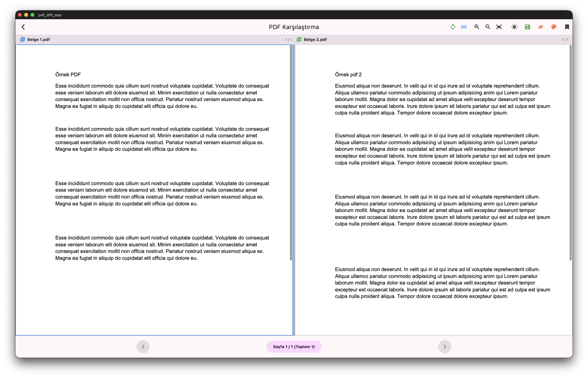The width and height of the screenshot is (588, 378).
Task: Zoom out with the magnifier minus icon
Action: pyautogui.click(x=488, y=27)
